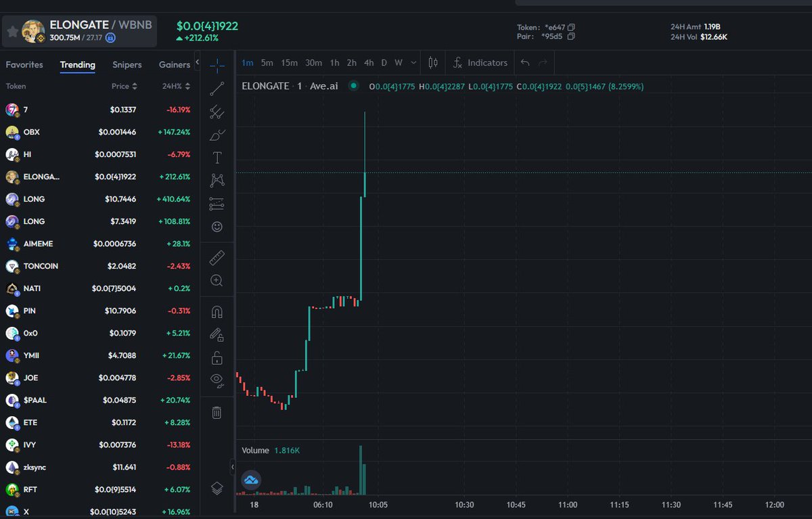Open the token 7 row
Viewport: 812px width, 519px height.
tap(99, 110)
